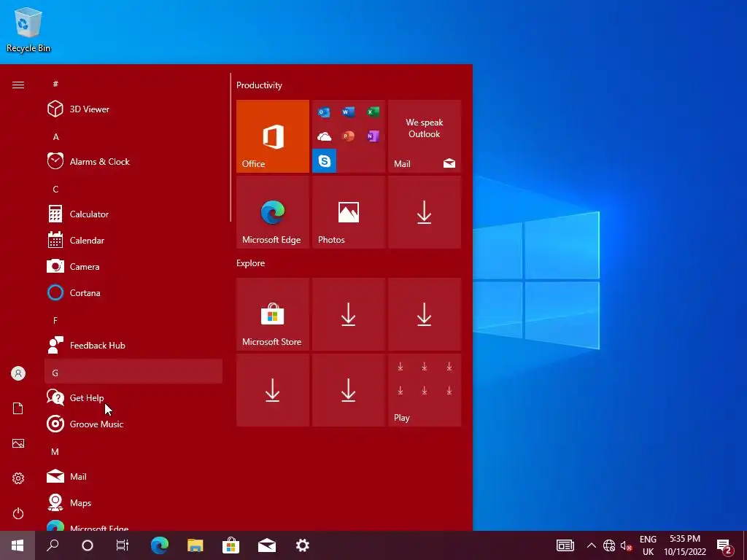The height and width of the screenshot is (560, 747).
Task: Click the pending download tile beside Photos
Action: [425, 212]
